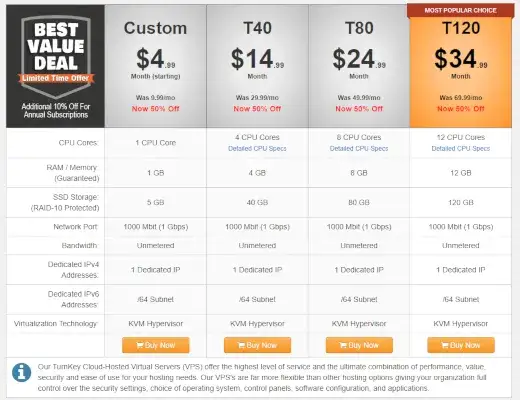Screen dimensions: 520x400
Task: Open Detailed CPU Specs for T40
Action: [257, 149]
